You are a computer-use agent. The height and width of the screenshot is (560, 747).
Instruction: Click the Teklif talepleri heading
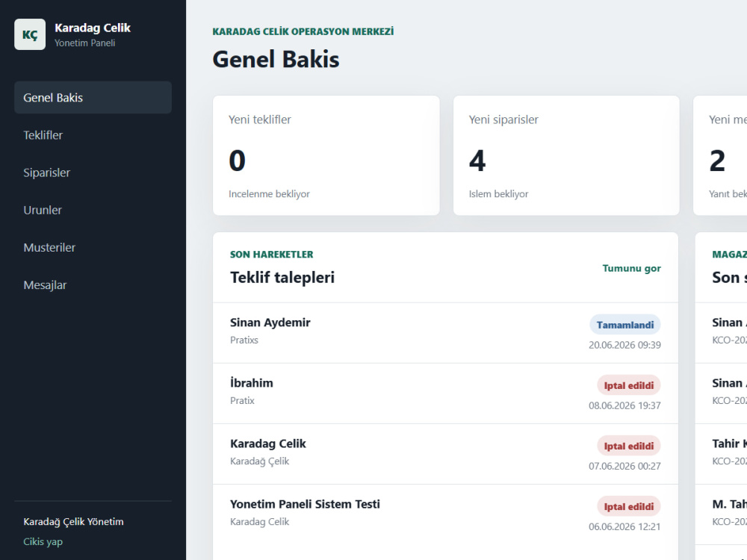[282, 277]
